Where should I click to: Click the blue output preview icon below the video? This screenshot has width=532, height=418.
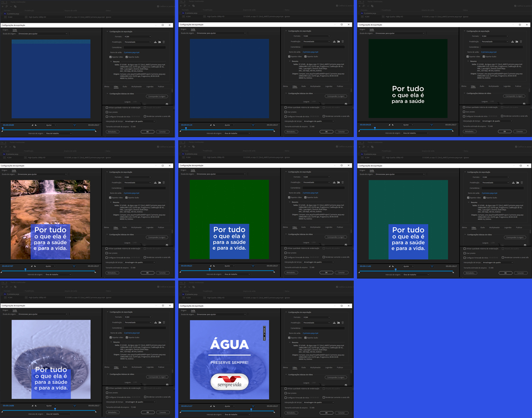point(74,125)
